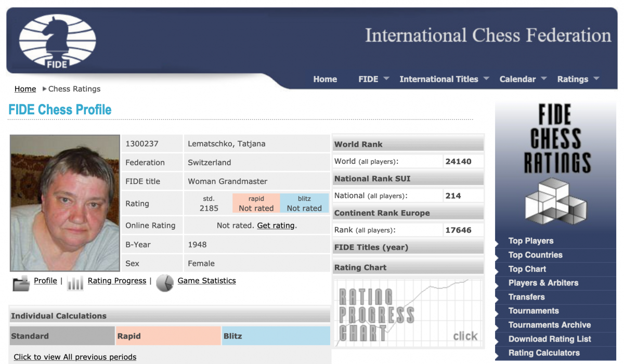Open the Rating Progress link
Image resolution: width=624 pixels, height=364 pixels.
pyautogui.click(x=117, y=281)
